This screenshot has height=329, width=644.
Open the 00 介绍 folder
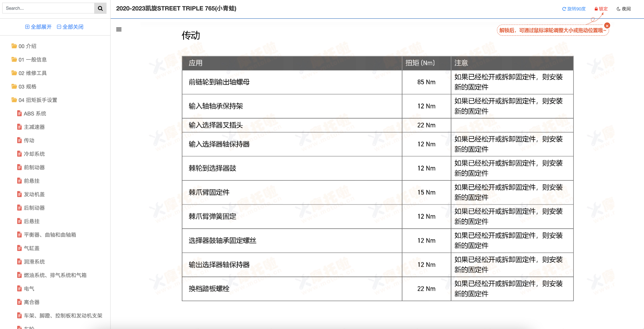coord(27,46)
